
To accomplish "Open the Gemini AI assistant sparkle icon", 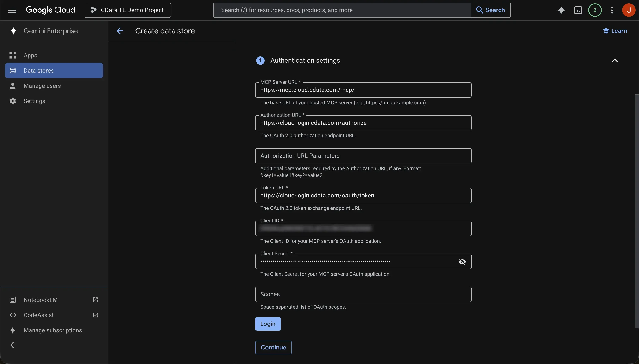I will pyautogui.click(x=561, y=10).
